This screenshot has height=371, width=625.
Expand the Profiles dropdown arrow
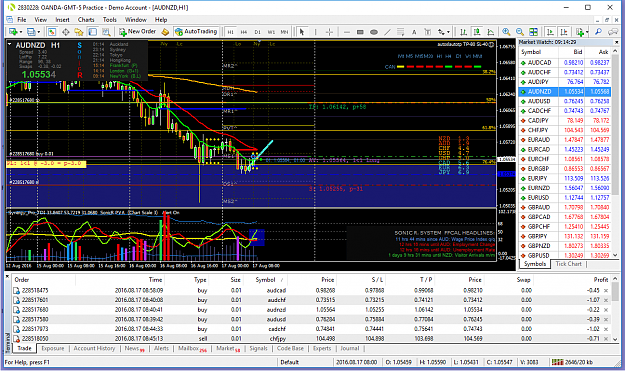point(39,32)
